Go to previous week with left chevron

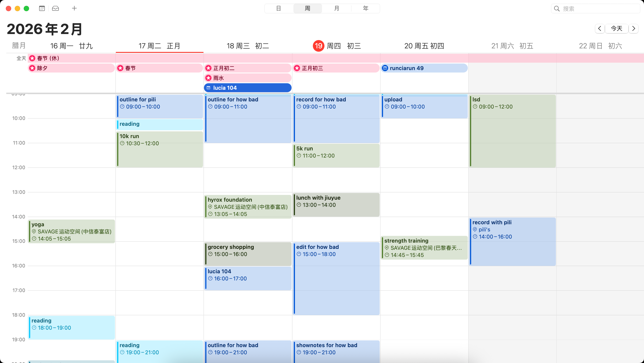(600, 28)
